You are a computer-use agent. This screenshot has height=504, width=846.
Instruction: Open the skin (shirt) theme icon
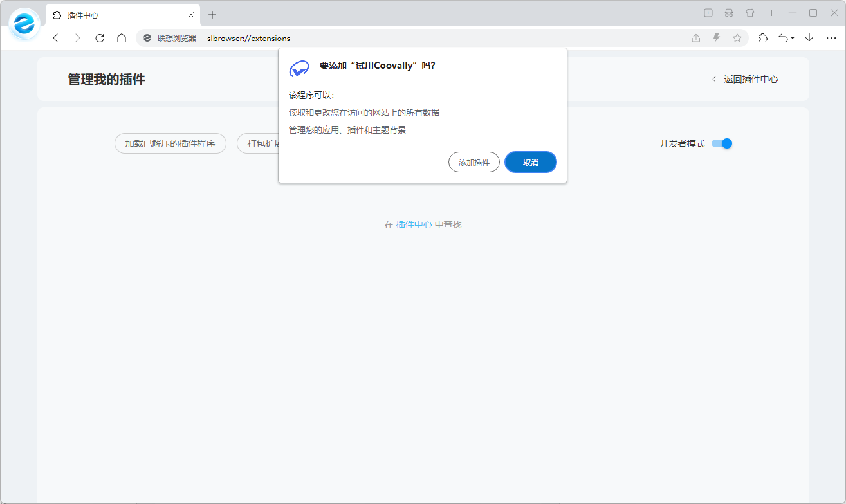pyautogui.click(x=749, y=13)
